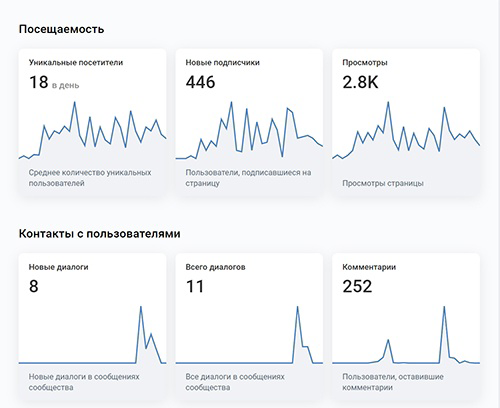
Task: Select the Новые диалоги card title
Action: coord(58,267)
